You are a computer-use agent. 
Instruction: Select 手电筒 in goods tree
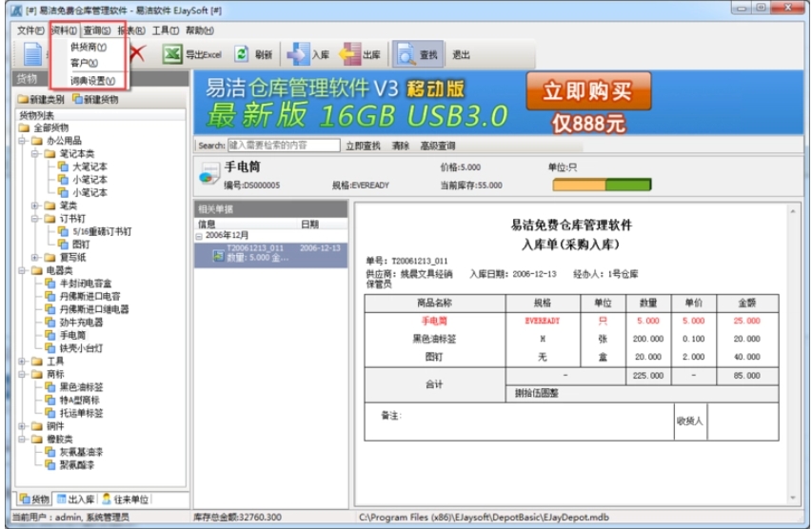[x=72, y=335]
